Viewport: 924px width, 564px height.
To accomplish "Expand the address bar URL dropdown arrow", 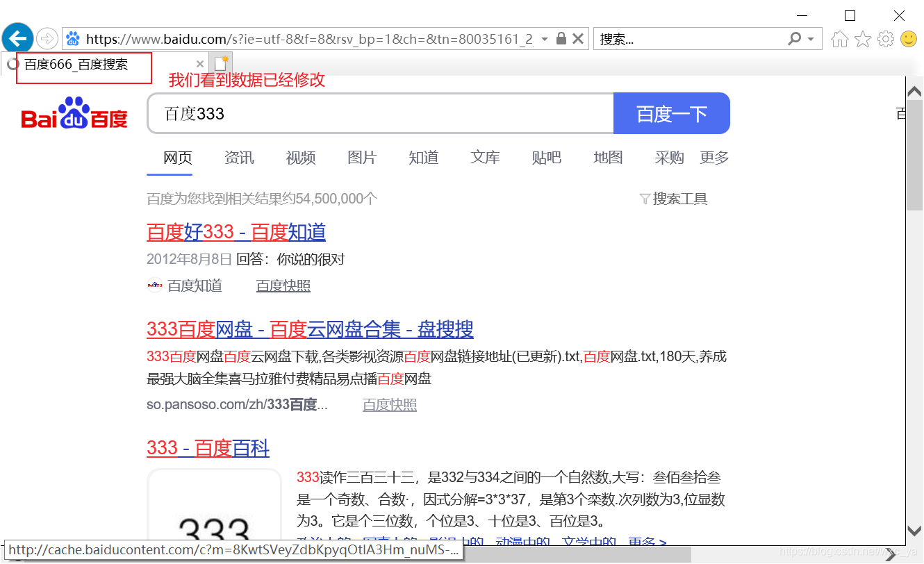I will (544, 39).
